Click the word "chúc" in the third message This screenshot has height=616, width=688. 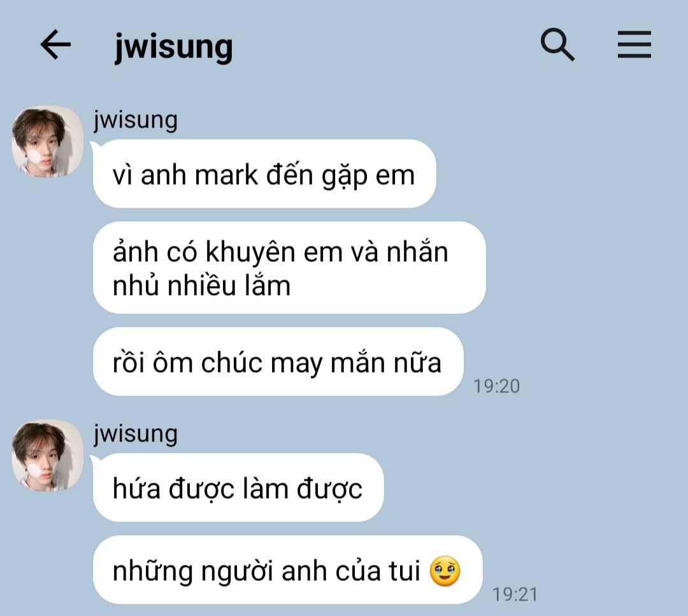click(231, 363)
